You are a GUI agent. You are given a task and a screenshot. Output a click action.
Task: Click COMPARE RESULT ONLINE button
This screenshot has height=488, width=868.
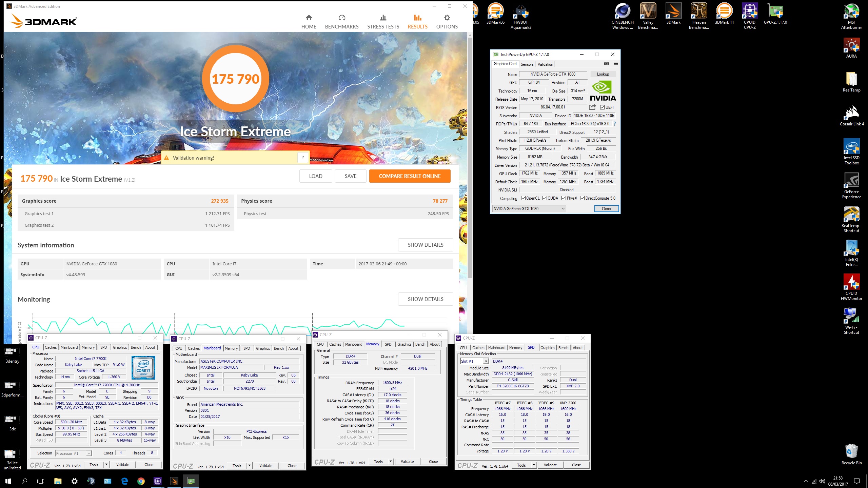[410, 176]
